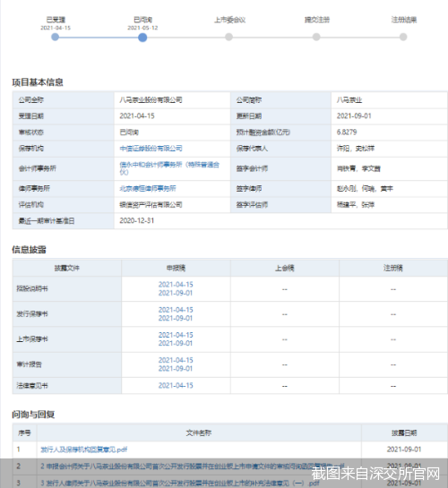Open 发行保荐书 filing dated 2021-04-15
This screenshot has width=448, height=488.
176,310
